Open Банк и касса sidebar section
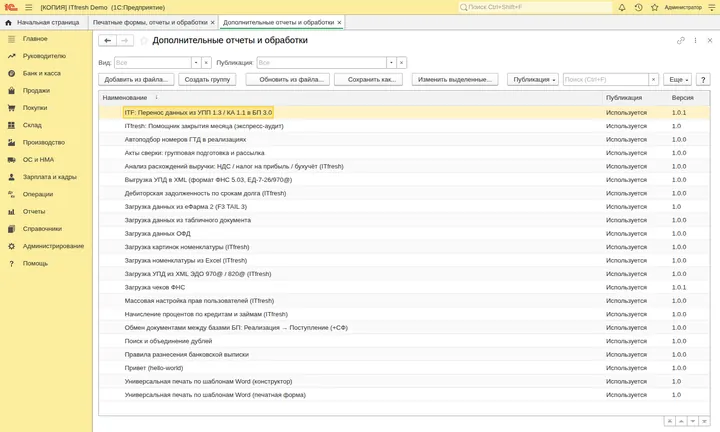This screenshot has height=432, width=720. click(x=41, y=73)
